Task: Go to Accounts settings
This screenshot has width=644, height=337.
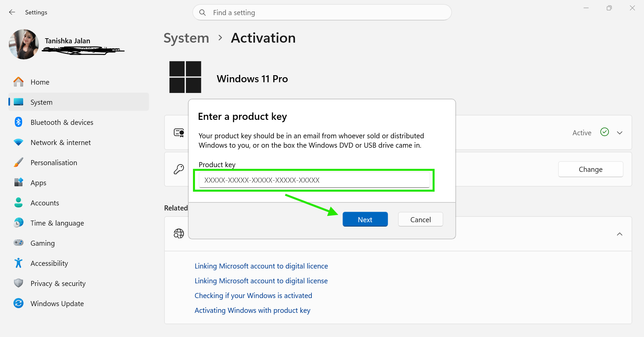Action: 79,203
